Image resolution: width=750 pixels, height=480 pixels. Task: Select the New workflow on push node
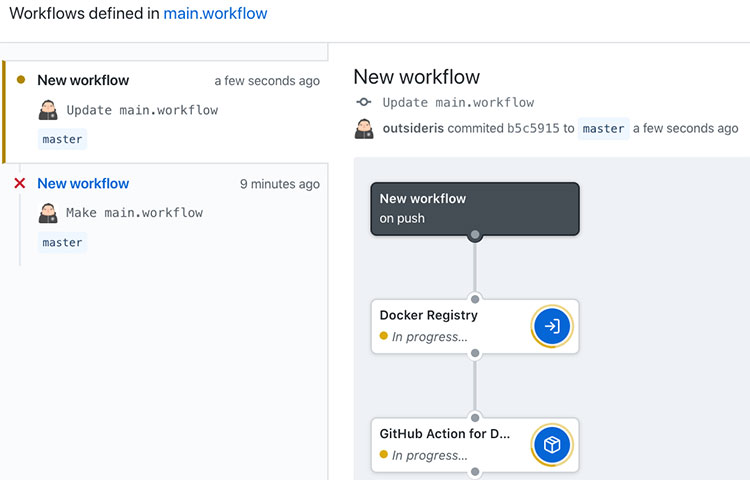coord(475,209)
